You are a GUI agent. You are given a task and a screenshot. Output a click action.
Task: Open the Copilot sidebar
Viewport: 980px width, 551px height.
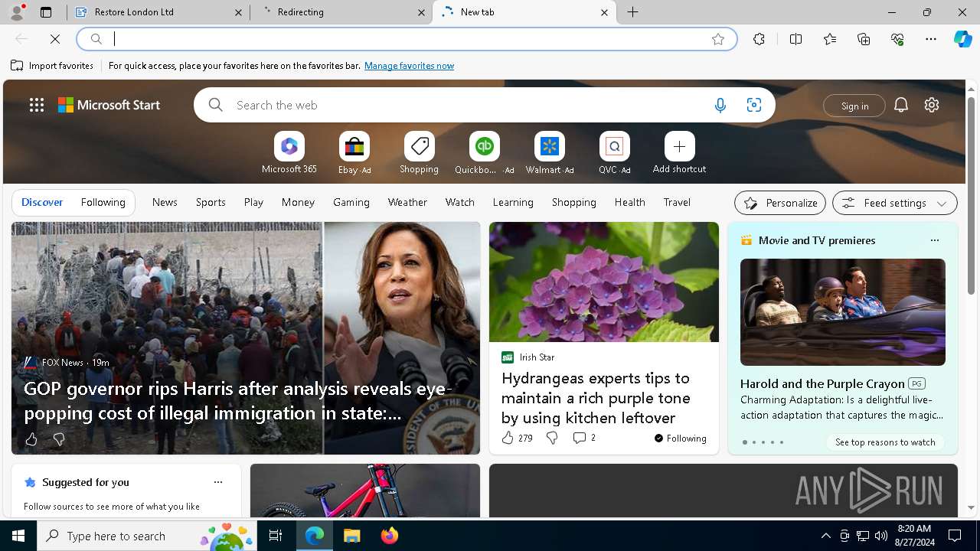coord(963,39)
